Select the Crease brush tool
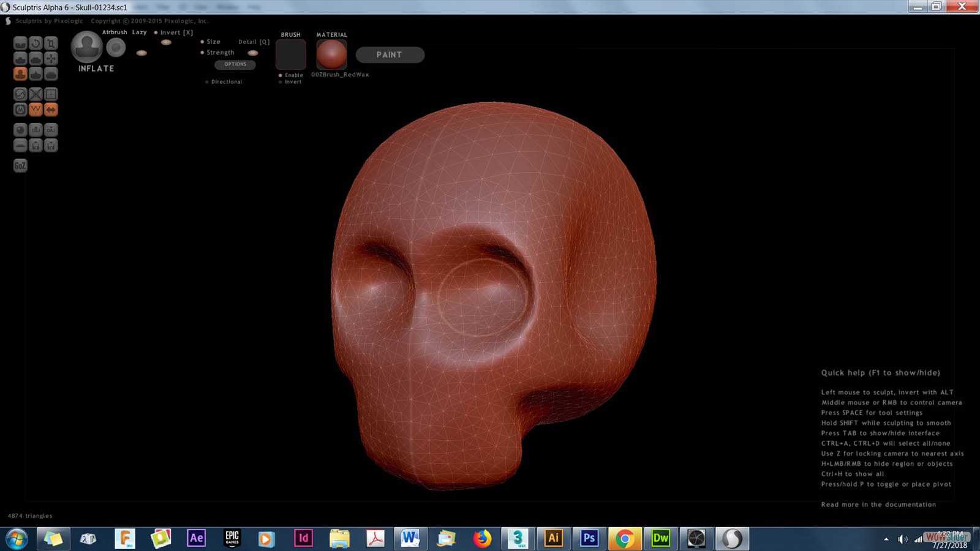Image resolution: width=980 pixels, height=551 pixels. 20,43
